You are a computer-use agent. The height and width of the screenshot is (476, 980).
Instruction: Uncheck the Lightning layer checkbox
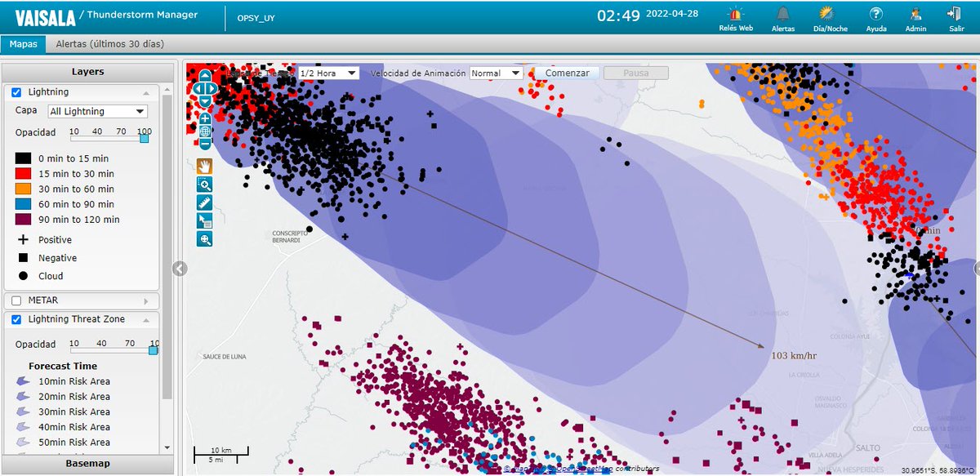pos(16,92)
